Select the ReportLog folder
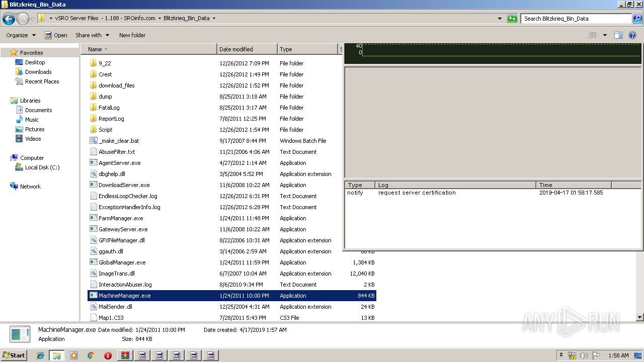Screen dimensions: 644x362 (111, 119)
